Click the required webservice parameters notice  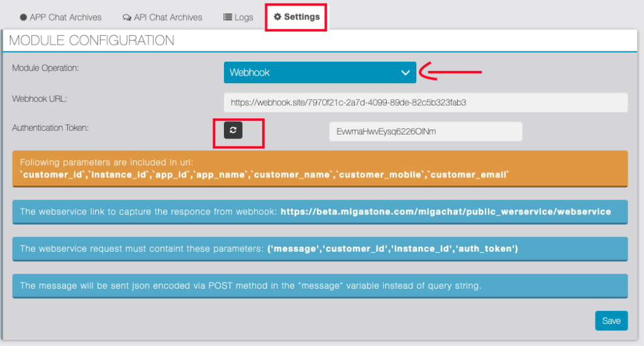[x=319, y=248]
